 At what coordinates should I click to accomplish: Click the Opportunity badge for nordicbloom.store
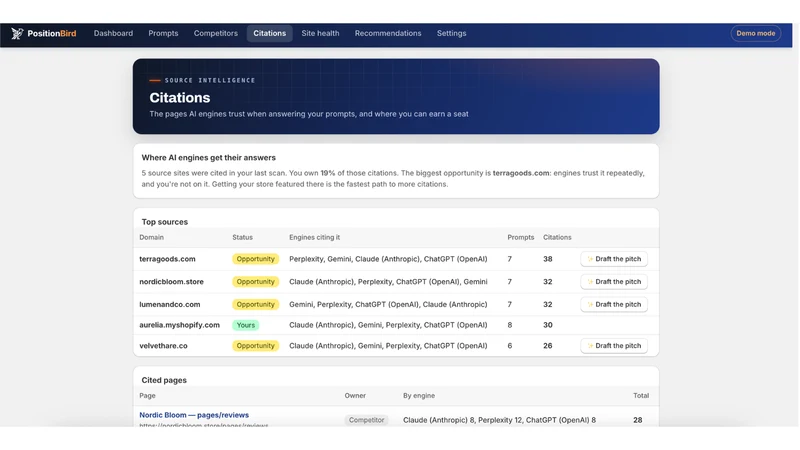[256, 282]
